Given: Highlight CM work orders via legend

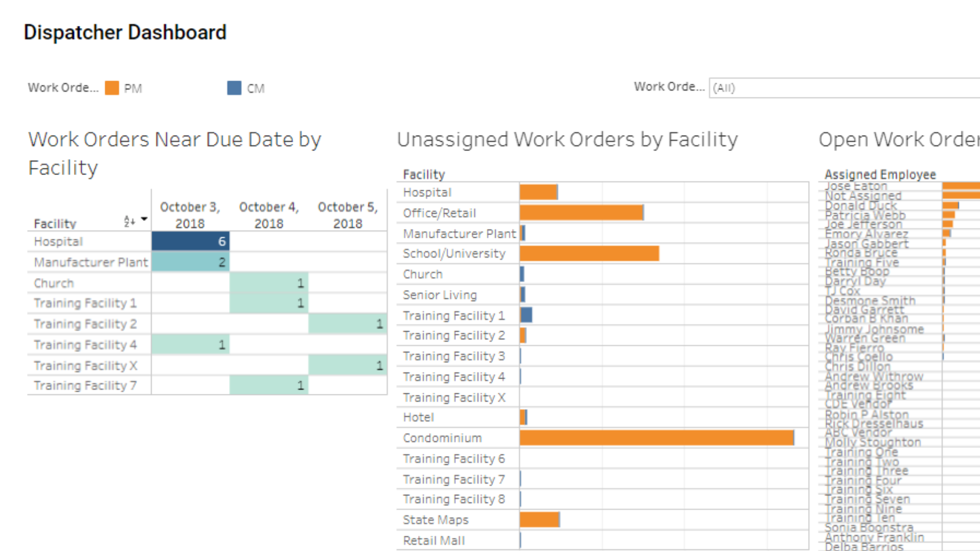Looking at the screenshot, I should pos(233,88).
